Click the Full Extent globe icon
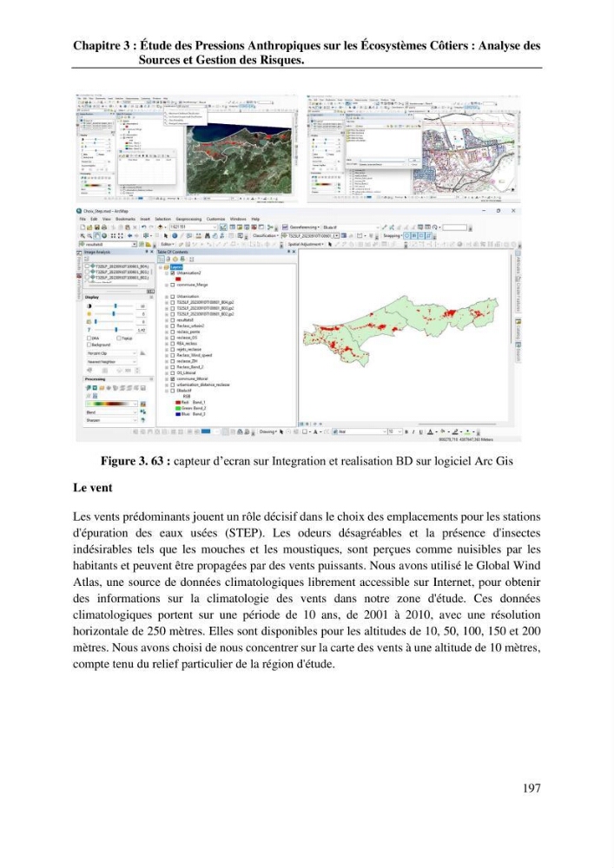This screenshot has height=868, width=614. pos(104,236)
